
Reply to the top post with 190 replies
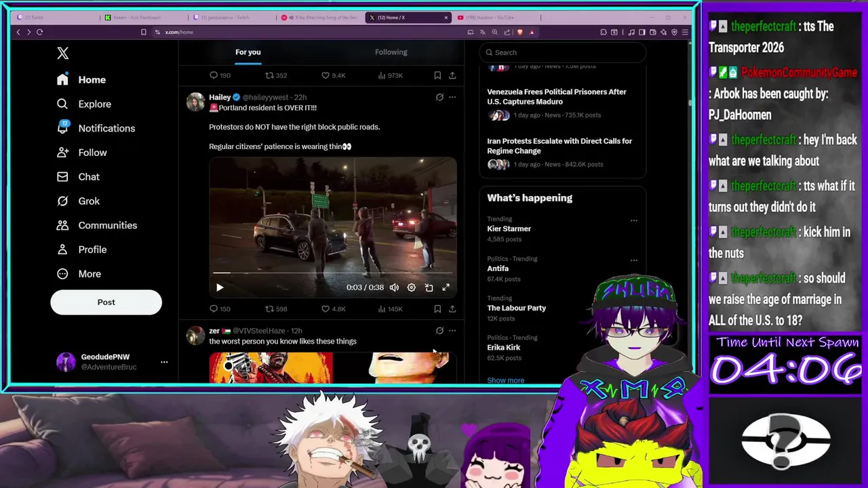pyautogui.click(x=220, y=75)
